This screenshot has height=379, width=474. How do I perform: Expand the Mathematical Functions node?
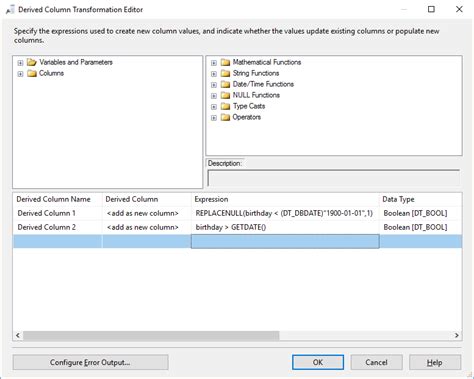click(214, 63)
